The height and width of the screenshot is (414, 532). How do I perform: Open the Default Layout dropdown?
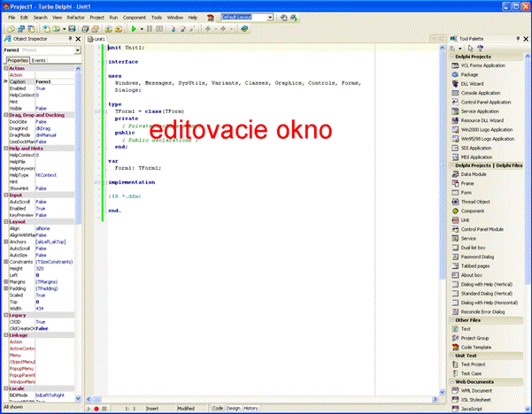(270, 18)
